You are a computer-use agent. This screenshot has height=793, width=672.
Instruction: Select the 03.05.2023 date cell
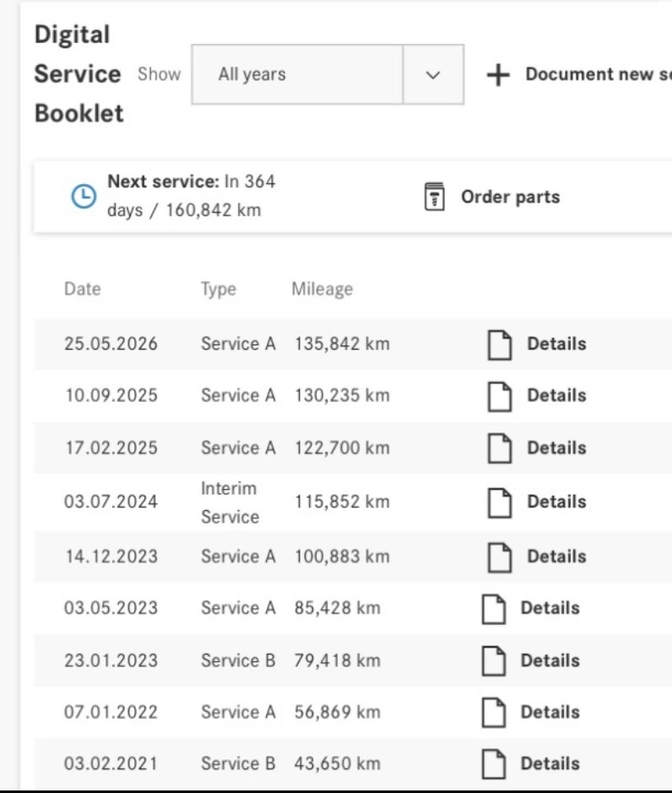click(x=111, y=608)
